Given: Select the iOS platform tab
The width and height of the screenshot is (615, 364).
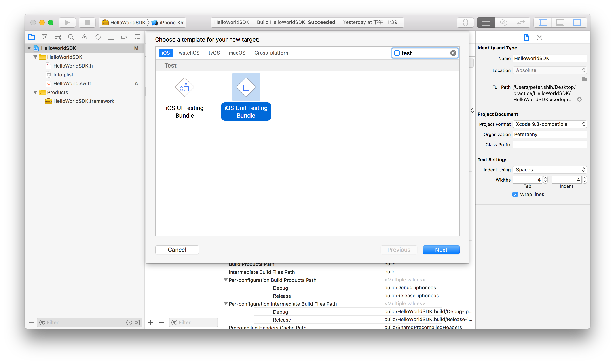Looking at the screenshot, I should (x=166, y=53).
